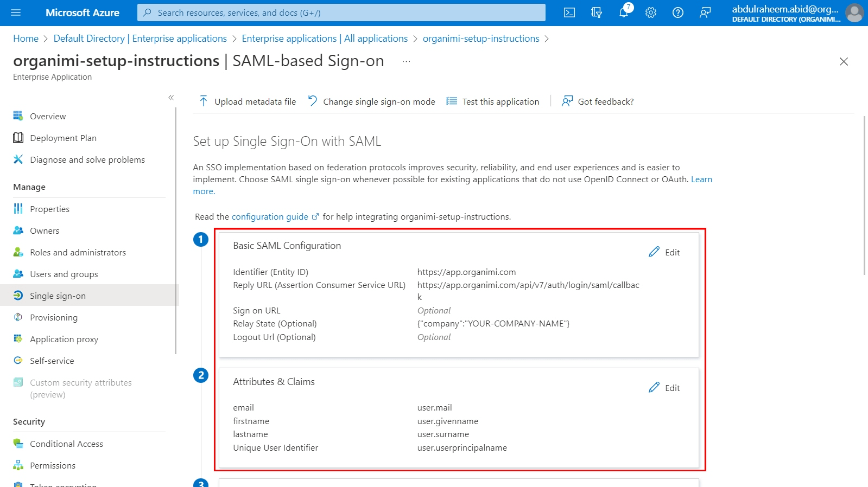
Task: Open organimi-setup-instructions breadcrumb
Action: click(481, 39)
